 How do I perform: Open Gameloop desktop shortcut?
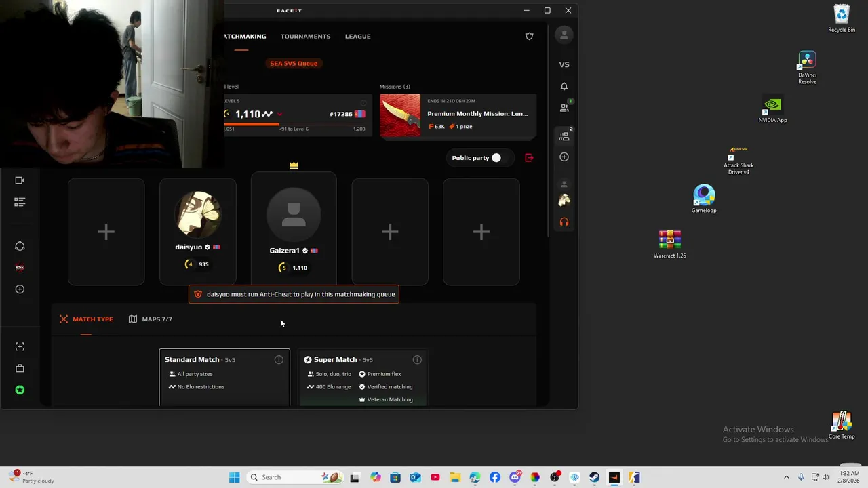coord(704,199)
